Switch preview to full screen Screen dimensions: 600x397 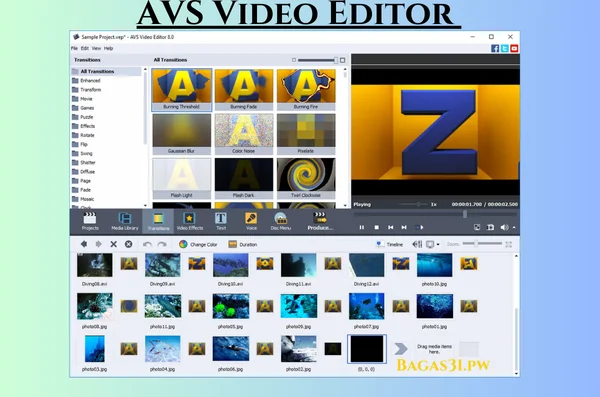click(477, 227)
